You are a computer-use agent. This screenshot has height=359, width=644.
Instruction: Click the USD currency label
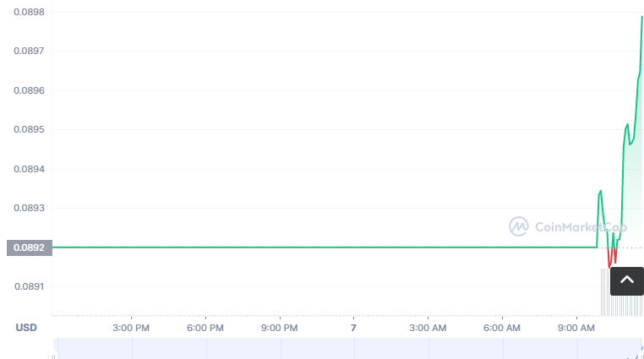tap(26, 328)
